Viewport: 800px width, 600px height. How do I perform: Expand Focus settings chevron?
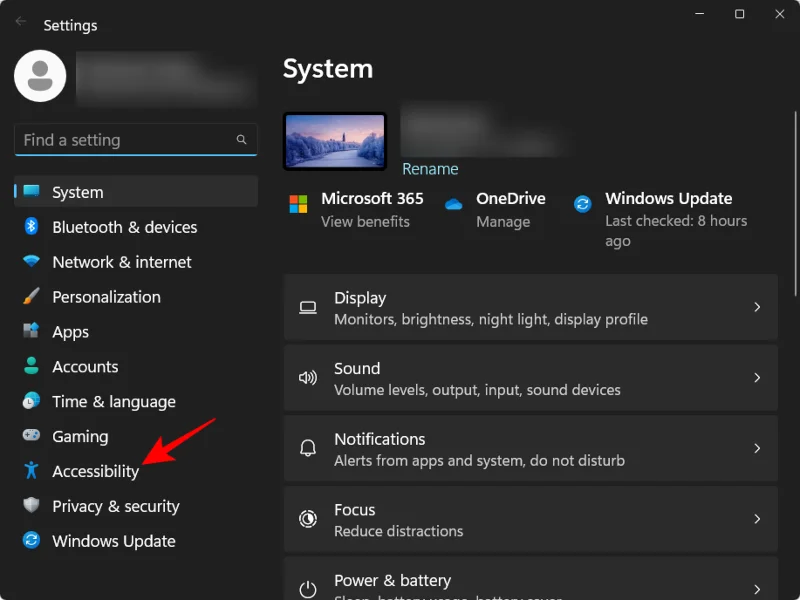pos(757,518)
